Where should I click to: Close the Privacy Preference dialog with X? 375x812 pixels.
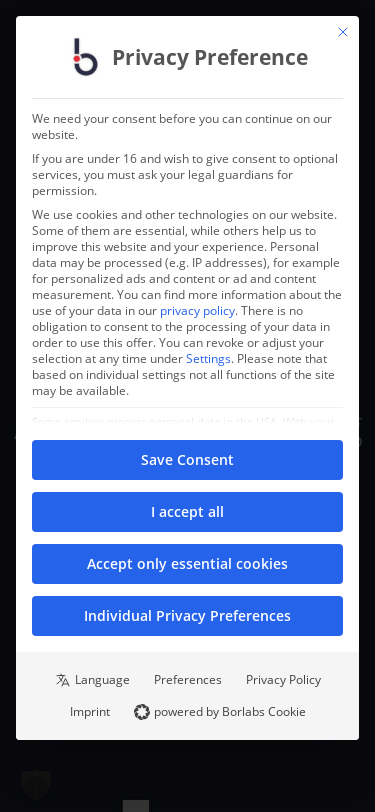pyautogui.click(x=343, y=32)
